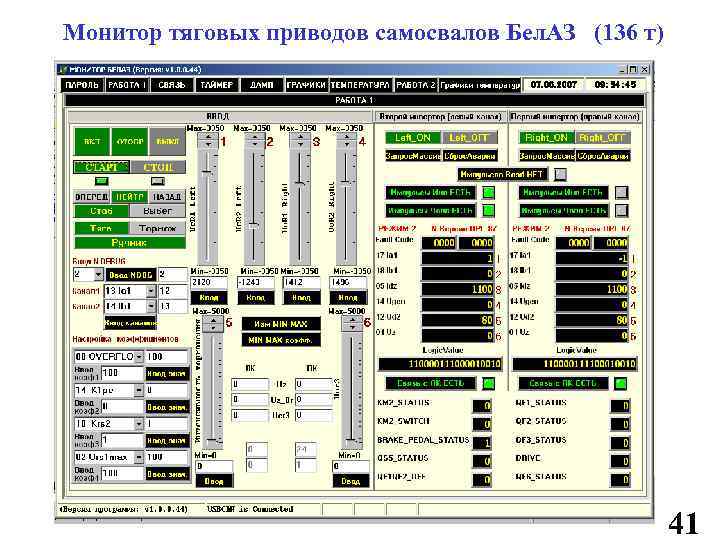The height and width of the screenshot is (540, 720).
Task: Click the СТОП button
Action: tap(158, 167)
